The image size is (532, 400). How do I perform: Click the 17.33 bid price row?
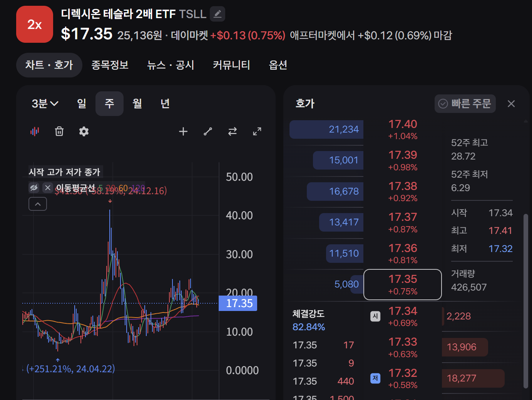click(x=403, y=347)
